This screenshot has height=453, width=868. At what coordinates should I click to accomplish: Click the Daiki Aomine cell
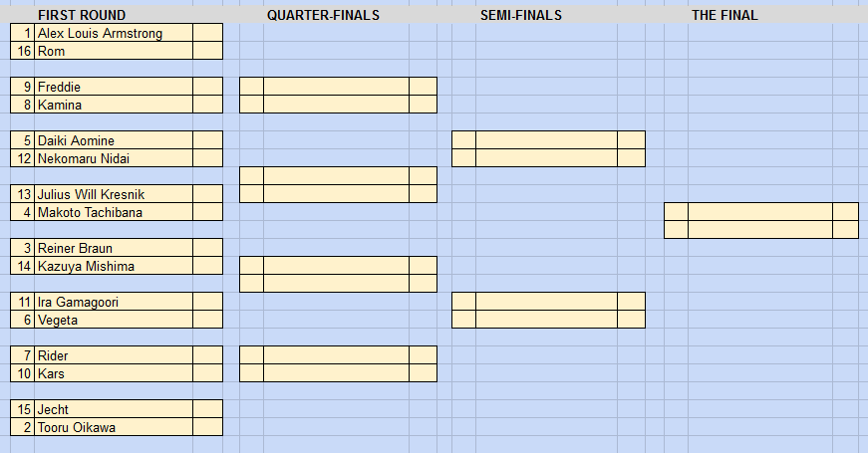114,140
